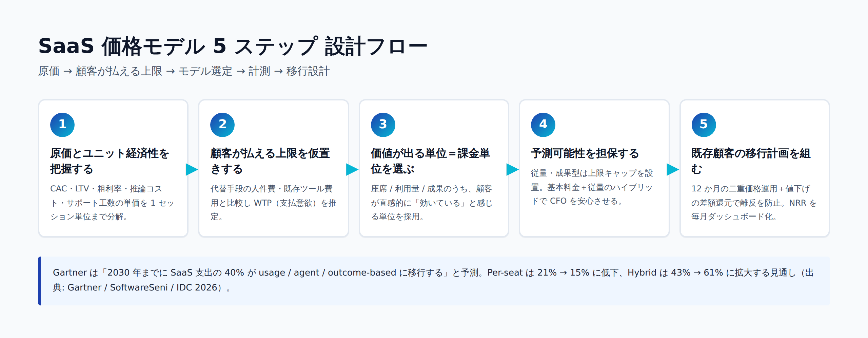This screenshot has height=338, width=868.
Task: Select the heading 価値が出る単位＝課金単位を選ぶ
Action: [x=431, y=161]
